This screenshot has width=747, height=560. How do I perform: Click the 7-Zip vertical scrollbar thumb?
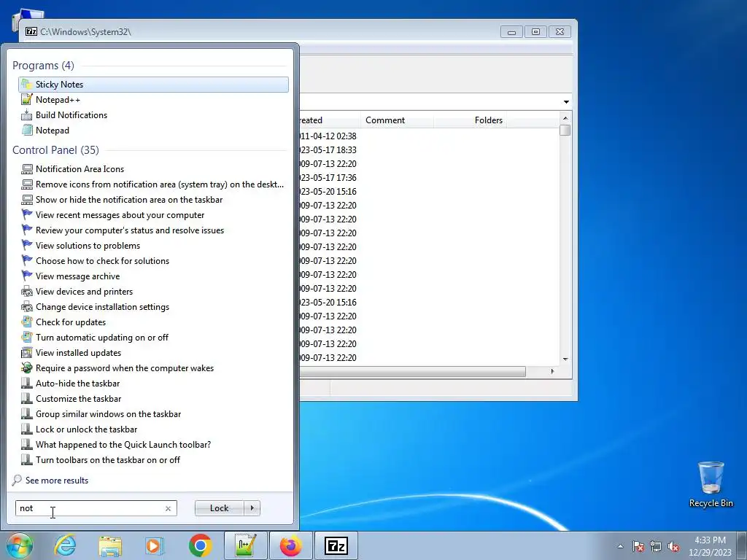[x=565, y=130]
